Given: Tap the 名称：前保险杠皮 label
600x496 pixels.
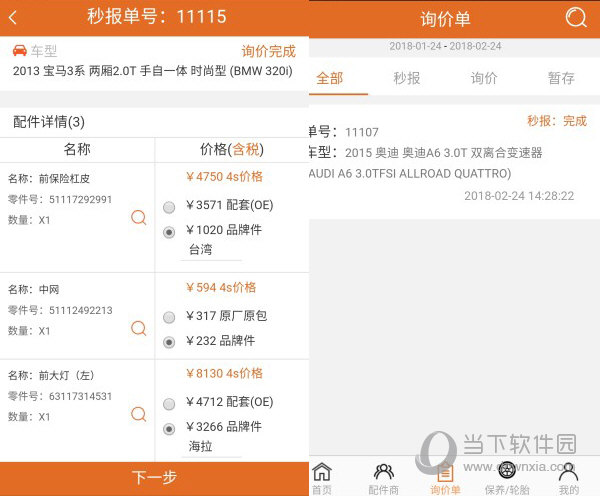Looking at the screenshot, I should pyautogui.click(x=49, y=179).
